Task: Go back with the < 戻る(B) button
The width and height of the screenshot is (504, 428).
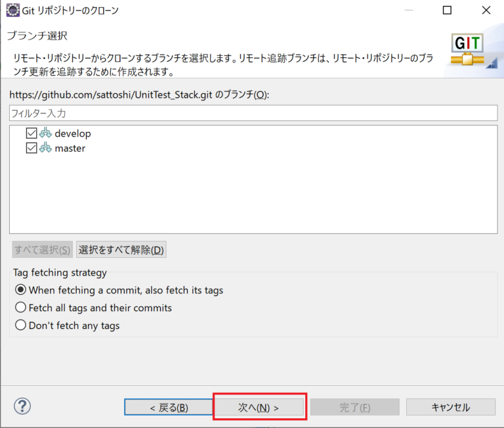Action: click(169, 408)
